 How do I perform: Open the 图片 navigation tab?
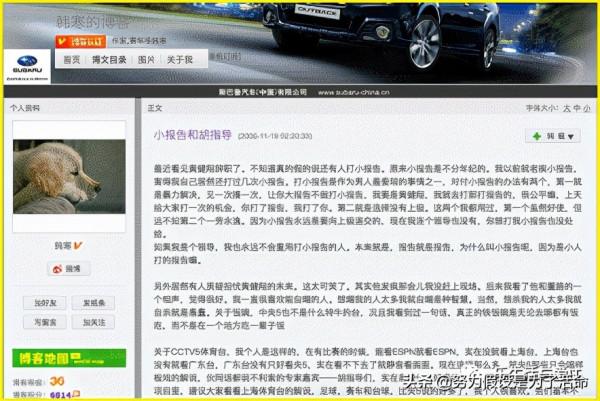point(146,60)
